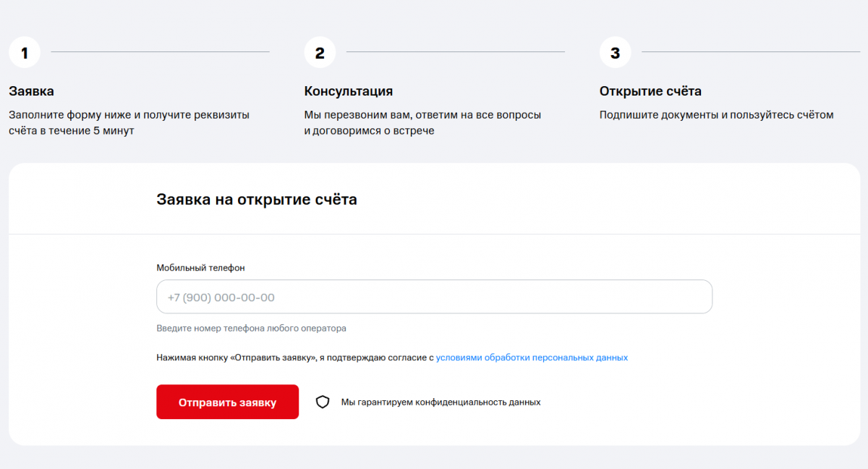This screenshot has width=868, height=469.
Task: Click the Заявка step heading
Action: tap(31, 91)
